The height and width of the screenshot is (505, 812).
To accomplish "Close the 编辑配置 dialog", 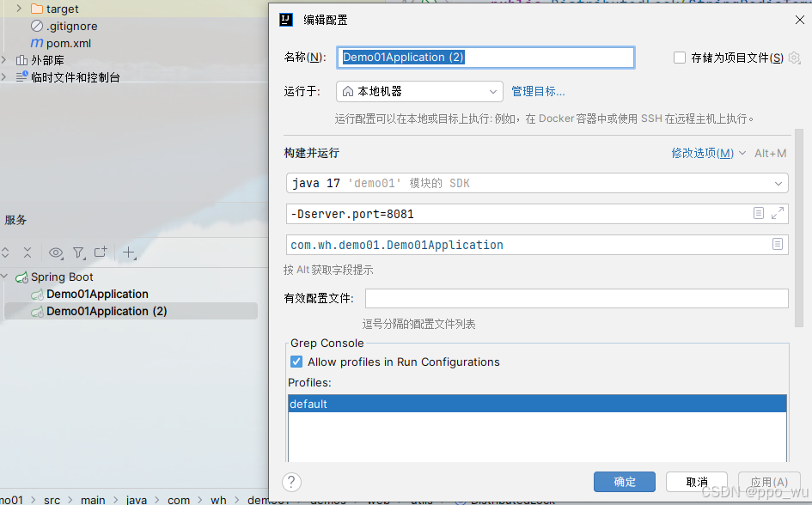I will [x=800, y=20].
